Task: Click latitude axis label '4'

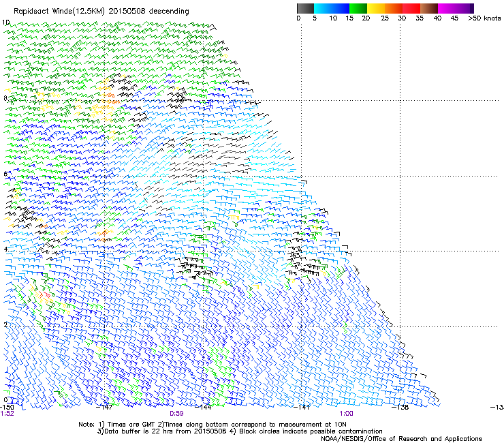Action: click(x=5, y=249)
